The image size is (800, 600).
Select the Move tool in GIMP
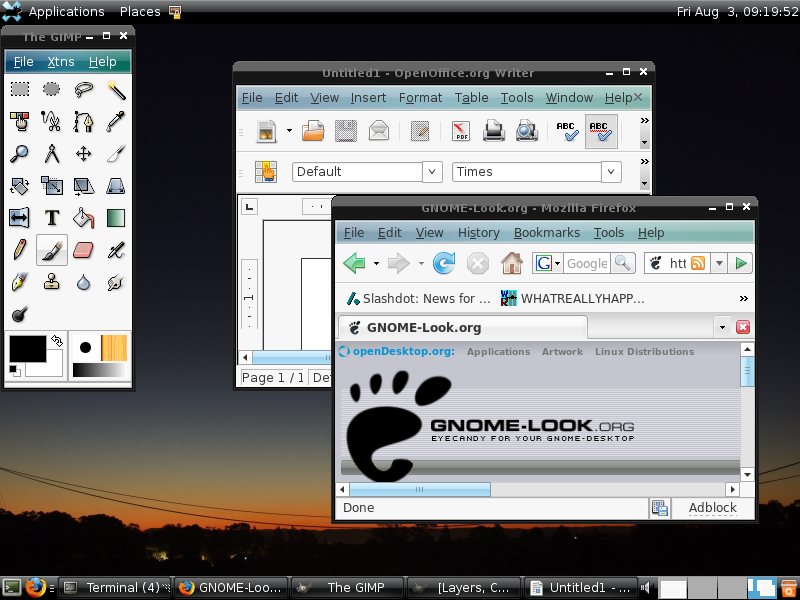pos(84,154)
